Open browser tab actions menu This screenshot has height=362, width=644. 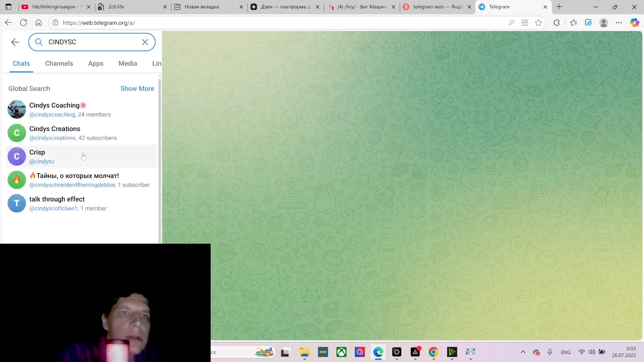pyautogui.click(x=8, y=7)
